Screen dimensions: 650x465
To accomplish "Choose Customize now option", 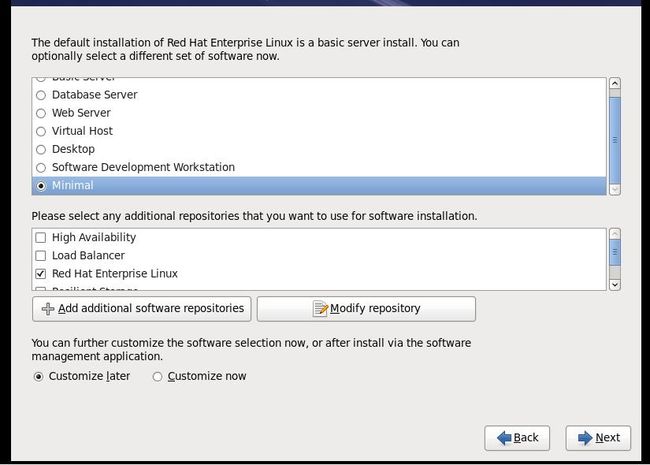I will [x=157, y=377].
